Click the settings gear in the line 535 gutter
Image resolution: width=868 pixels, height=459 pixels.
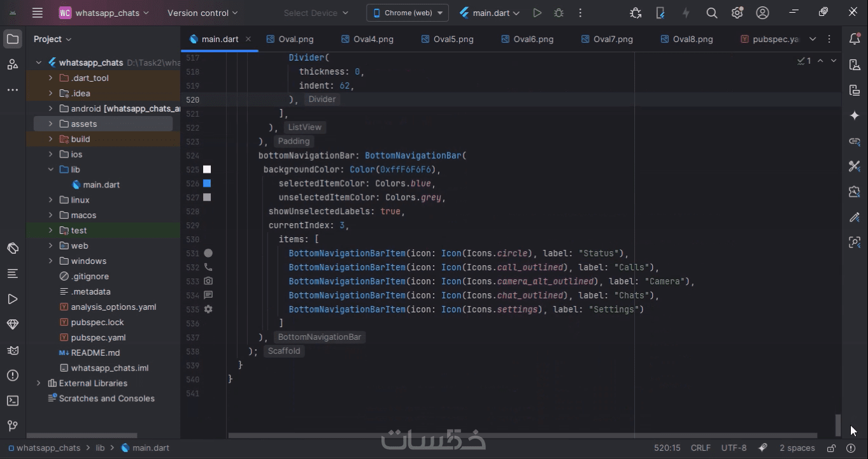tap(208, 309)
